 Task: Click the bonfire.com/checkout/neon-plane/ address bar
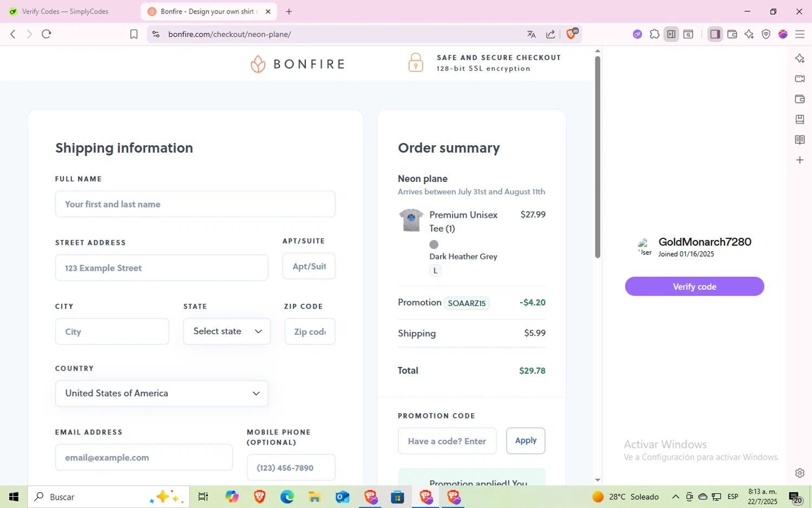tap(230, 34)
